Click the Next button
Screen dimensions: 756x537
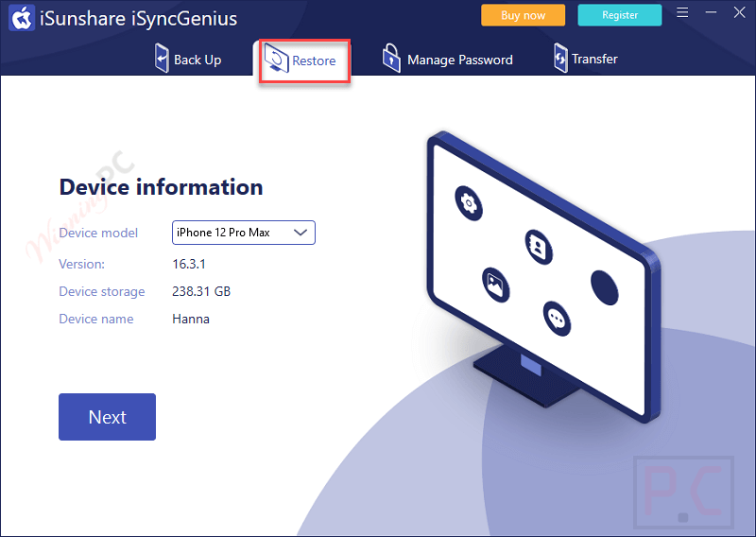coord(107,417)
